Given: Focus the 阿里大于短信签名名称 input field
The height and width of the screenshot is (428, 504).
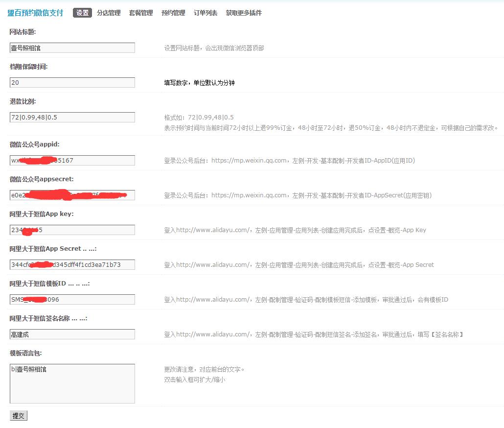Looking at the screenshot, I should click(72, 334).
